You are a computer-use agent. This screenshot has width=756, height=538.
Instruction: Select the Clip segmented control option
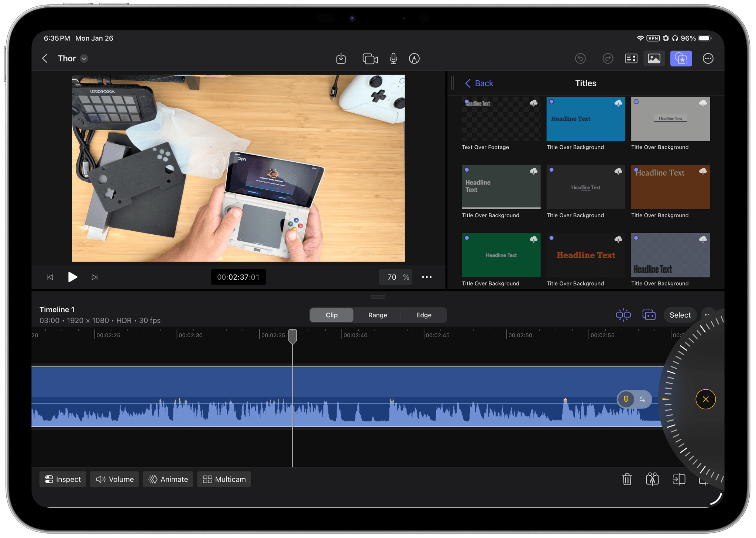pos(331,315)
